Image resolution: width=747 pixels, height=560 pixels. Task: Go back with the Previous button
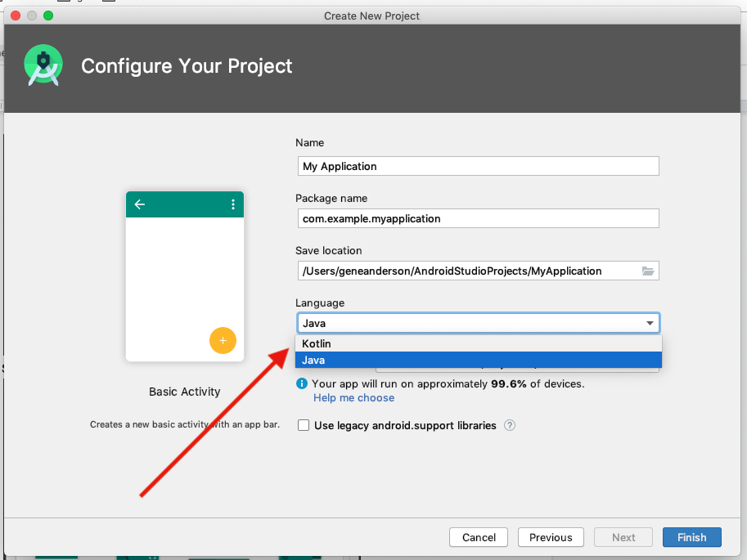[x=551, y=537]
